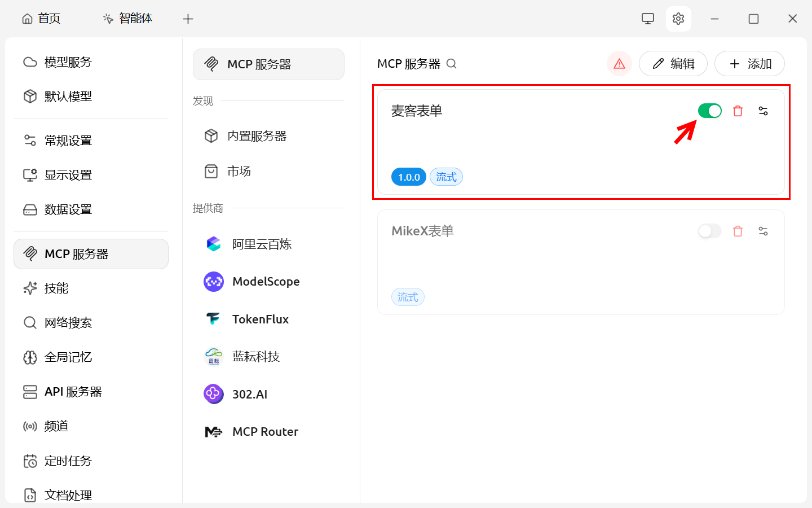The height and width of the screenshot is (508, 812).
Task: Open 模型服务 in settings sidebar
Action: [x=68, y=62]
